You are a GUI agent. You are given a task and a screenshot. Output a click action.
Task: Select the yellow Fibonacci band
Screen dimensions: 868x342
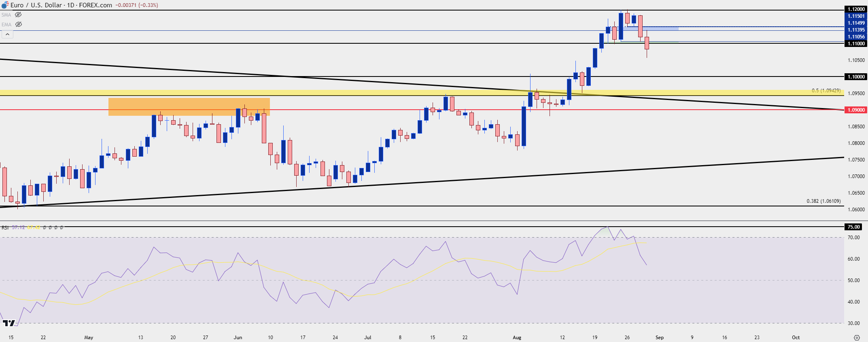pyautogui.click(x=422, y=93)
